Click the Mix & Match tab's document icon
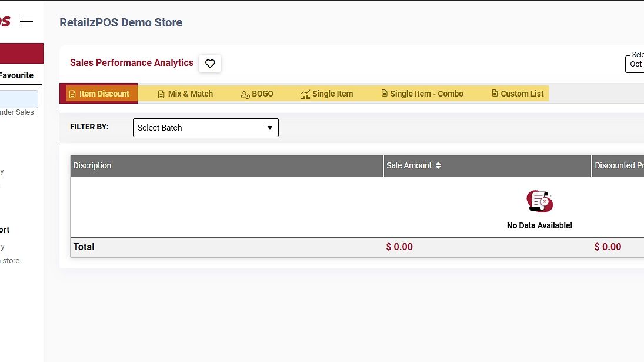This screenshot has height=362, width=644. (x=161, y=94)
